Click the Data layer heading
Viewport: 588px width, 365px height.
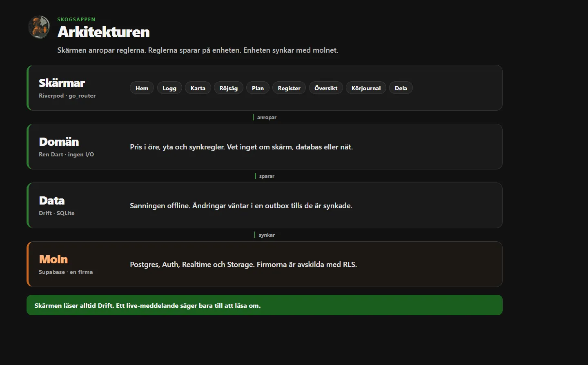52,200
